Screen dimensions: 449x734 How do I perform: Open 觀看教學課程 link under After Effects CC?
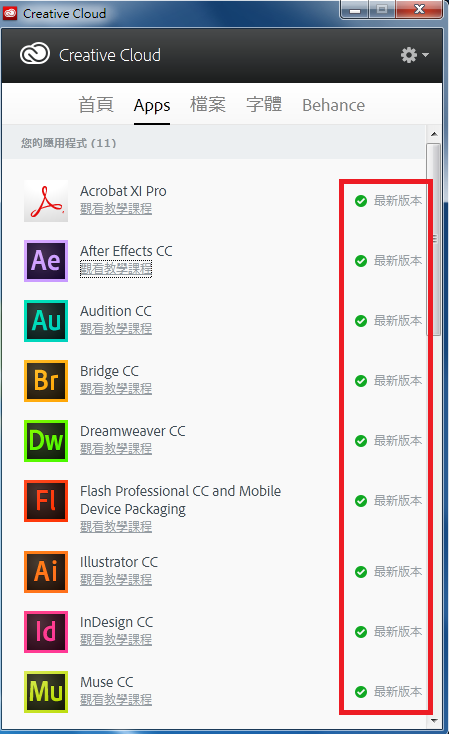pyautogui.click(x=116, y=269)
